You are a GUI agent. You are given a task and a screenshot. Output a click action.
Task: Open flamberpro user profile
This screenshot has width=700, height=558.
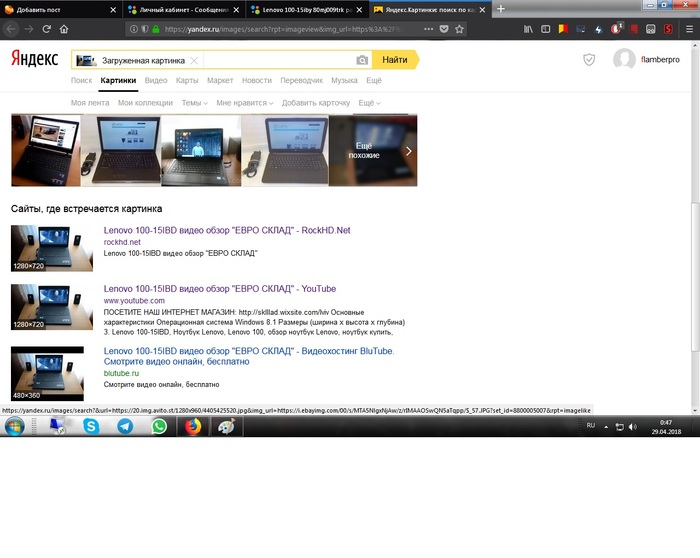(646, 59)
